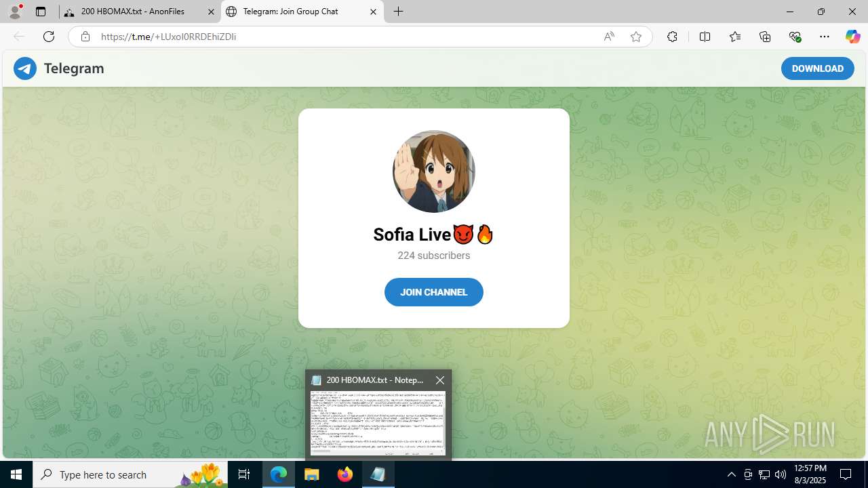Show hidden system tray icons
Image resolution: width=868 pixels, height=488 pixels.
coord(731,474)
